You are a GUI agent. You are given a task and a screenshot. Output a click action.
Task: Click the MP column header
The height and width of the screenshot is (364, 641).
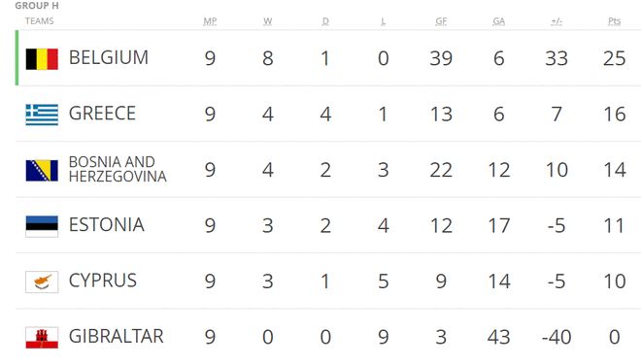pyautogui.click(x=210, y=21)
